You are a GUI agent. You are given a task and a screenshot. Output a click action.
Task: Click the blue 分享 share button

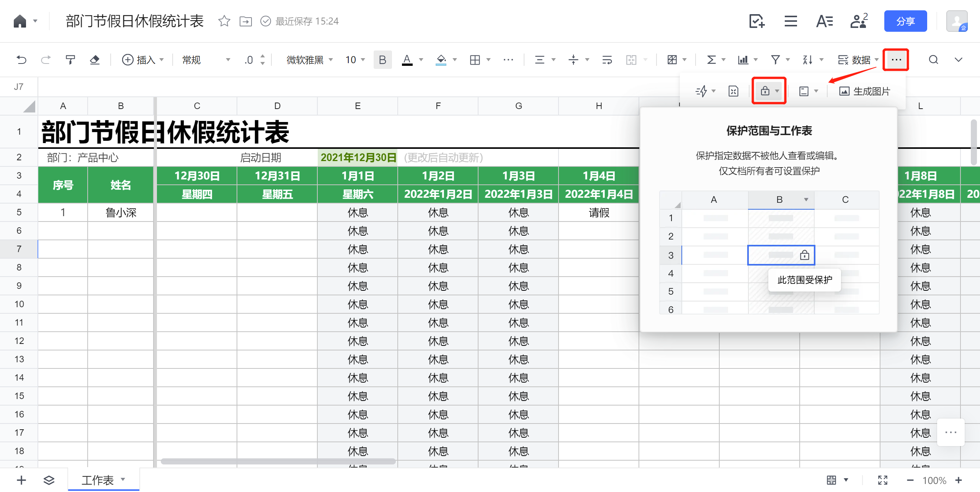pos(905,21)
